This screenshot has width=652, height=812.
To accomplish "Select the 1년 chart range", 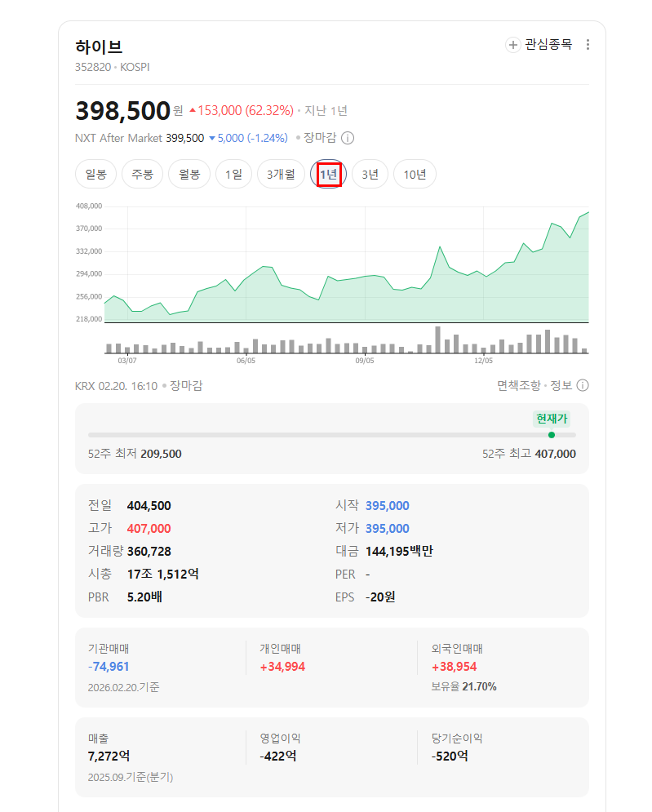I will click(328, 174).
